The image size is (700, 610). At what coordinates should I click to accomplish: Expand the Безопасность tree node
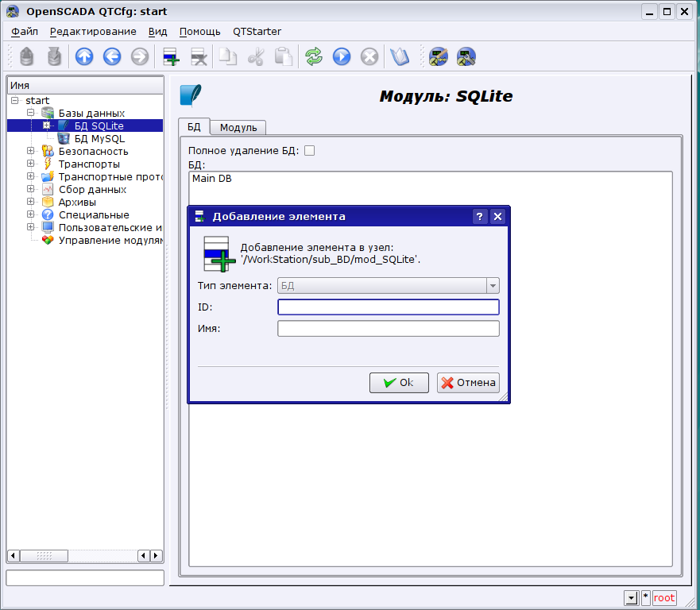[31, 151]
